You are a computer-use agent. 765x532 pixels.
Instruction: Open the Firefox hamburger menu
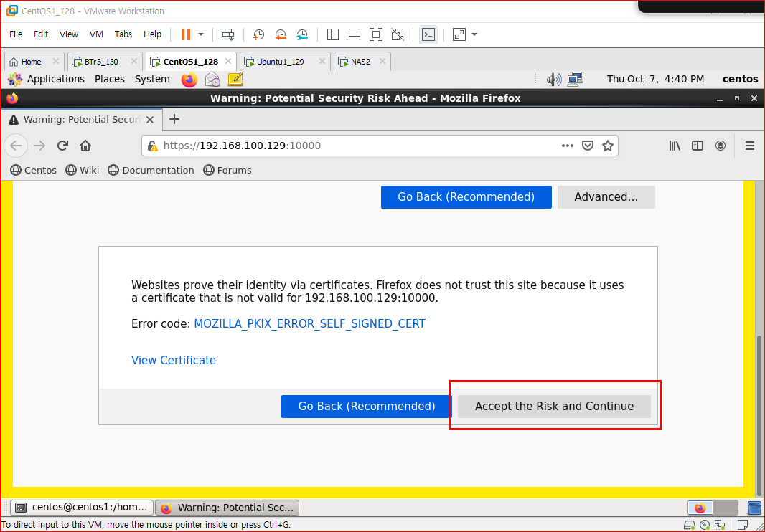point(750,146)
